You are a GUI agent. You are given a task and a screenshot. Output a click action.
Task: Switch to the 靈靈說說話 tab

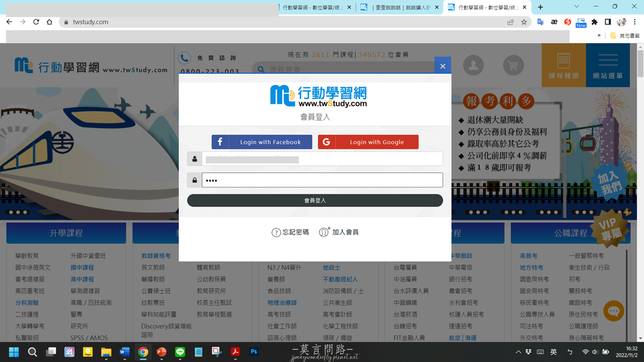(x=399, y=7)
